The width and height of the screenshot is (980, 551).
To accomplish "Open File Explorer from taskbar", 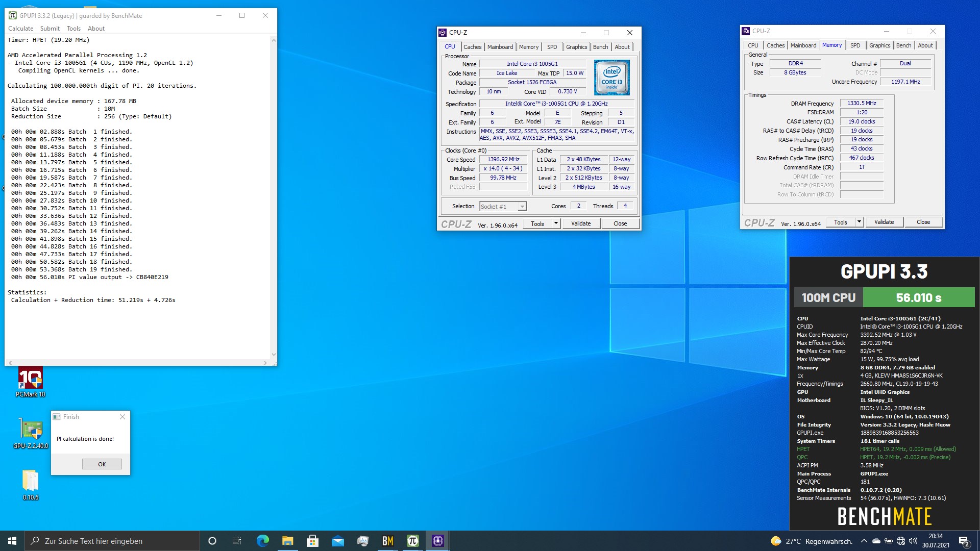I will click(287, 541).
